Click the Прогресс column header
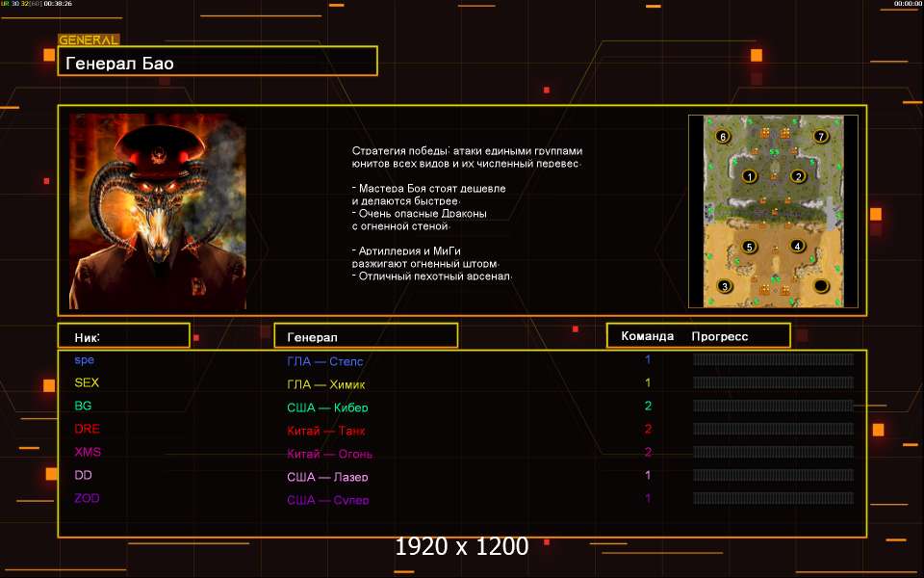Viewport: 924px width, 578px height. [720, 336]
